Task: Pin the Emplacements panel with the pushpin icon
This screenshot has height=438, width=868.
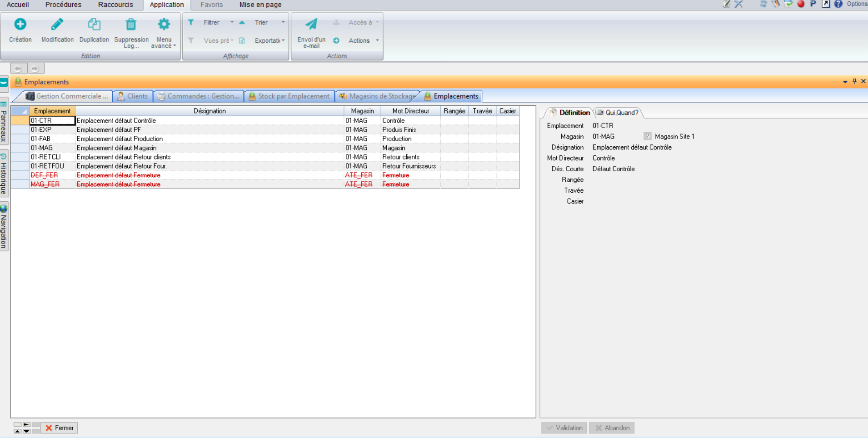Action: 854,81
